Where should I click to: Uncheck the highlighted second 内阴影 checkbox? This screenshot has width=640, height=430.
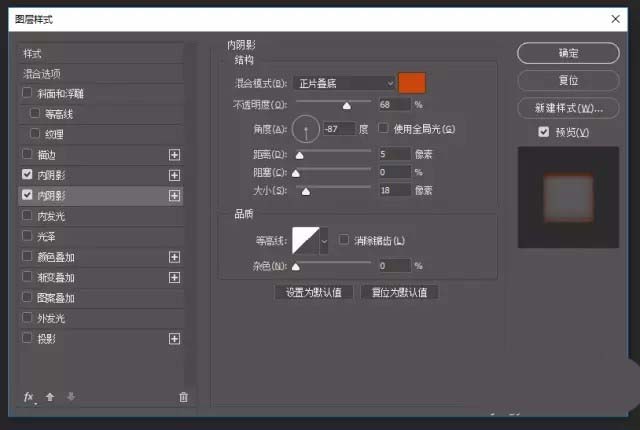(27, 195)
